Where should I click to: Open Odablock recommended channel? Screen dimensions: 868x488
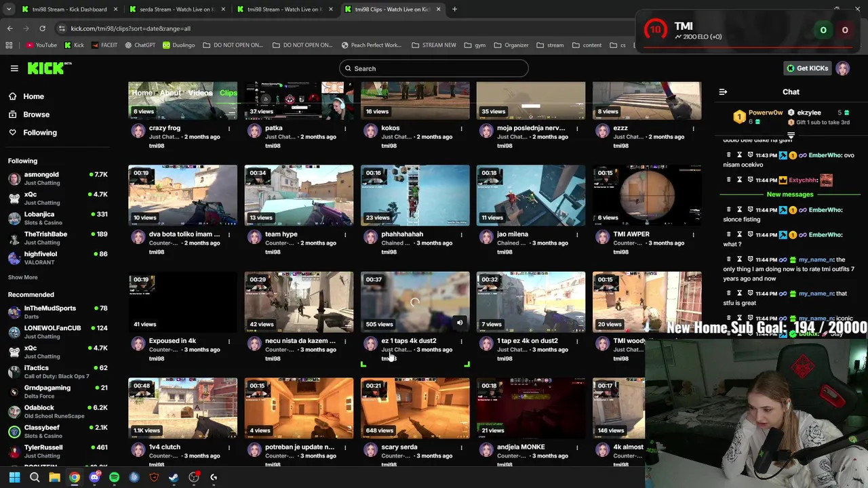pyautogui.click(x=58, y=411)
